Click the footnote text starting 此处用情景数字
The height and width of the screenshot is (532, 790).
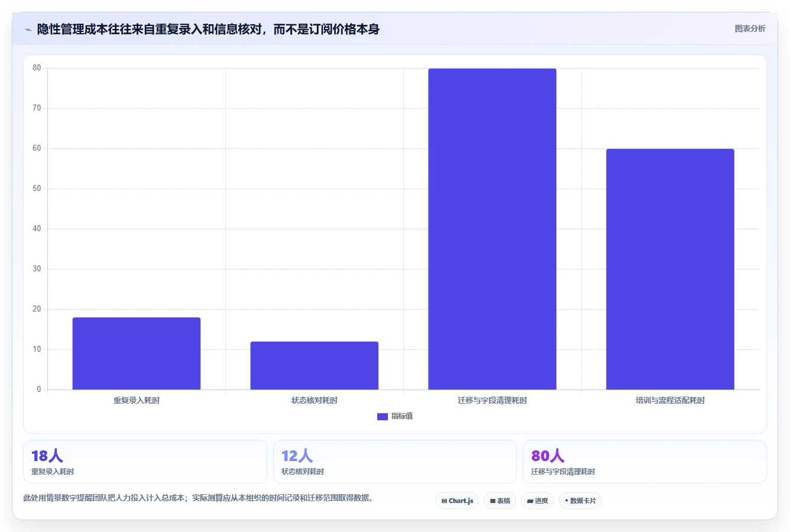click(x=198, y=498)
